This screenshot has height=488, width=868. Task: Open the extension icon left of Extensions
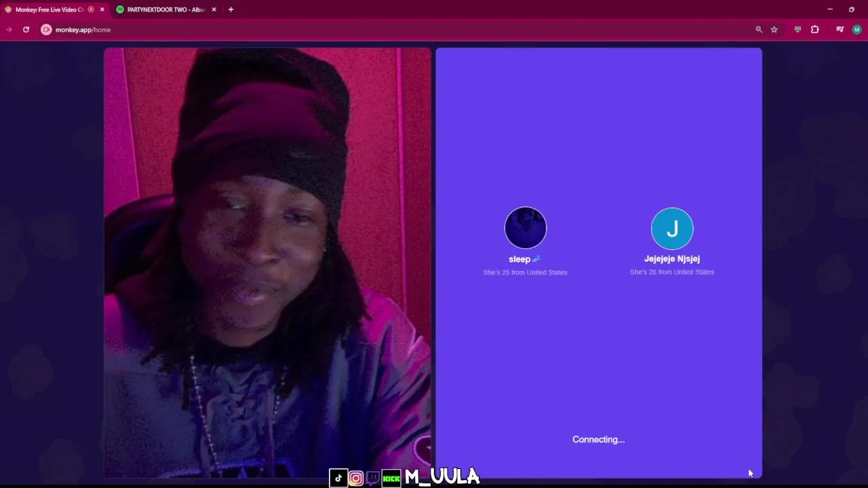point(797,30)
